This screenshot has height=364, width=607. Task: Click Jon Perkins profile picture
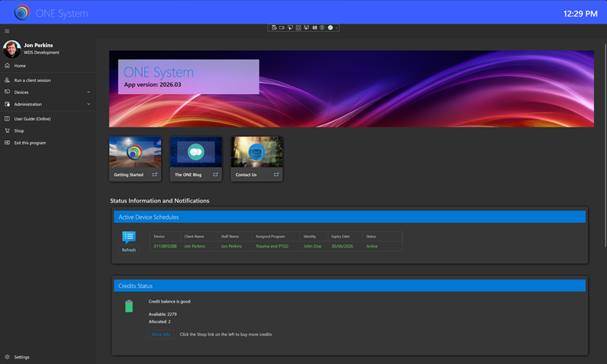coord(11,49)
